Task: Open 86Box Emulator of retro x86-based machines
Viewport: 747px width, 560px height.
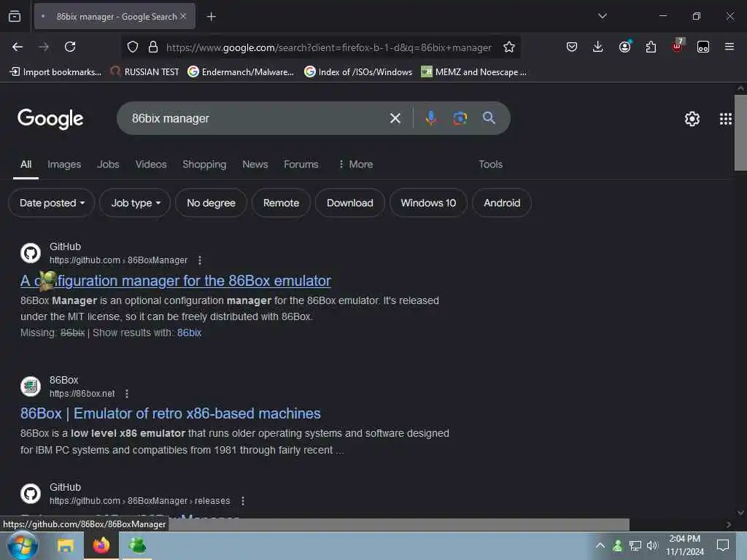Action: 171,413
